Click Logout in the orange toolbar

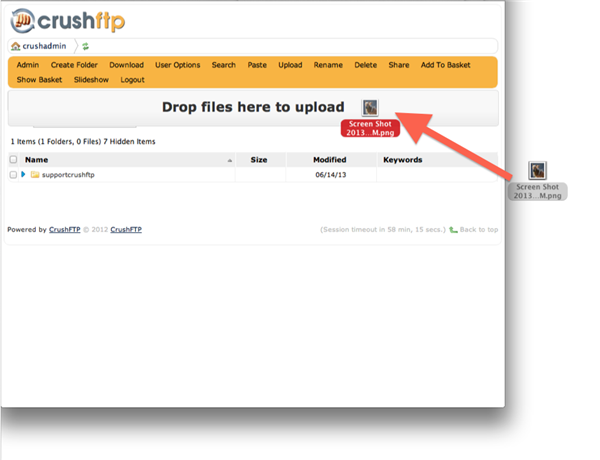tap(132, 80)
